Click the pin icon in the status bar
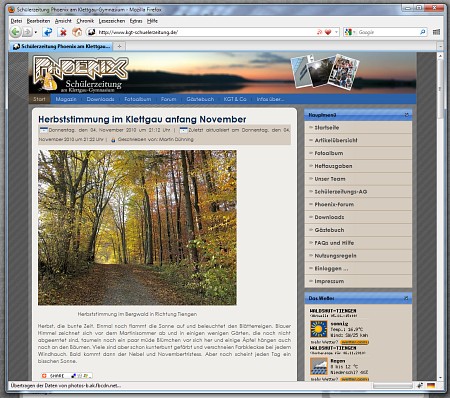This screenshot has height=398, width=450. [x=420, y=385]
